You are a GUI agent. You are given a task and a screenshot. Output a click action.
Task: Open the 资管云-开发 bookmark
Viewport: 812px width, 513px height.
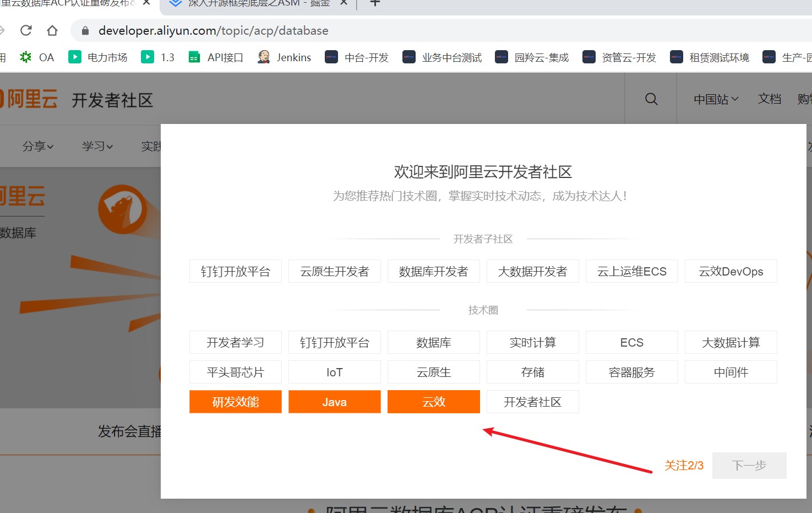tap(619, 57)
